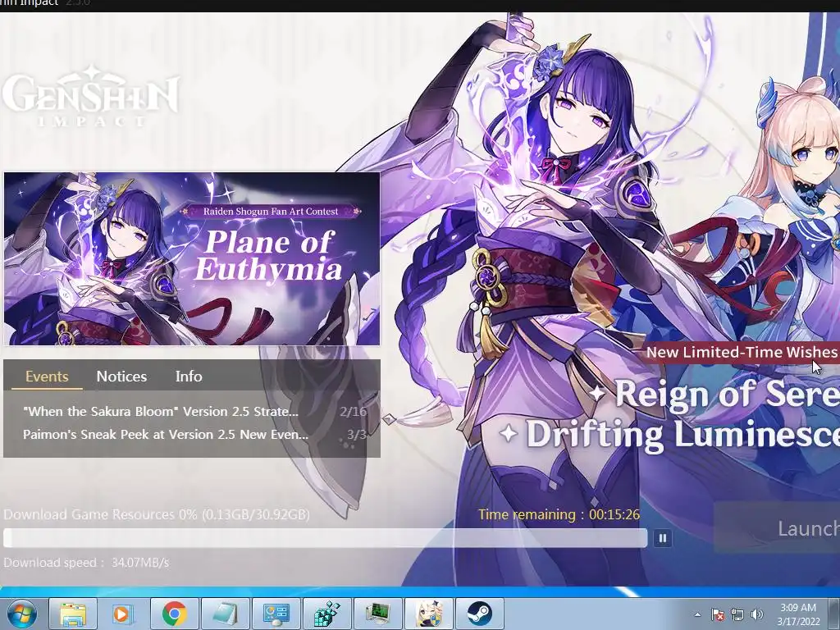Click the Download Game Resources 0% status text

click(x=157, y=514)
